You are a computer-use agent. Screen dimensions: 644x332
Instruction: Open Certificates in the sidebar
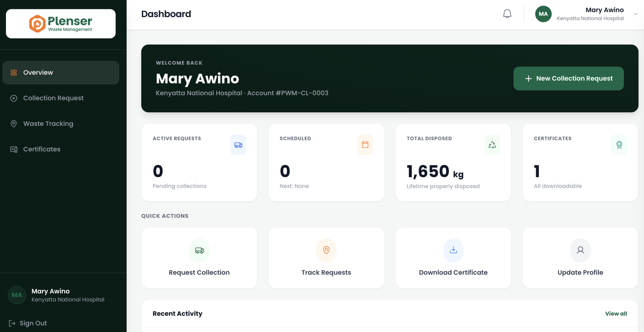coord(61,149)
